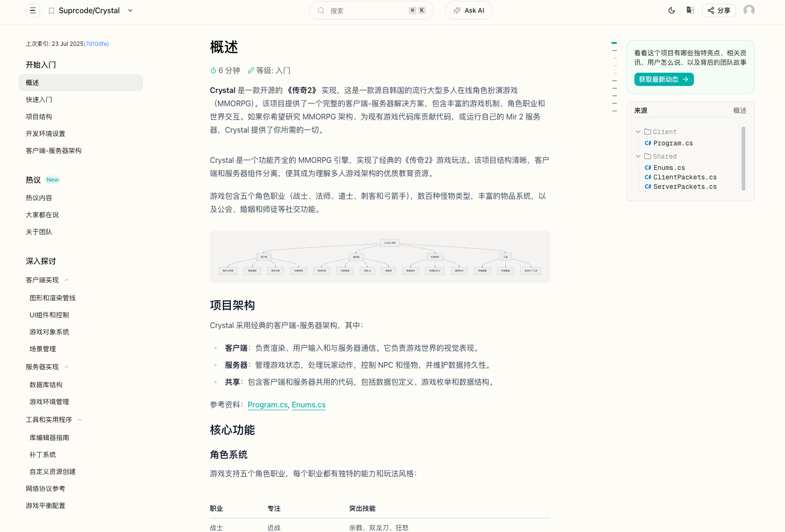Collapse the 客户端实现 sidebar section
Image resolution: width=785 pixels, height=532 pixels.
click(67, 280)
